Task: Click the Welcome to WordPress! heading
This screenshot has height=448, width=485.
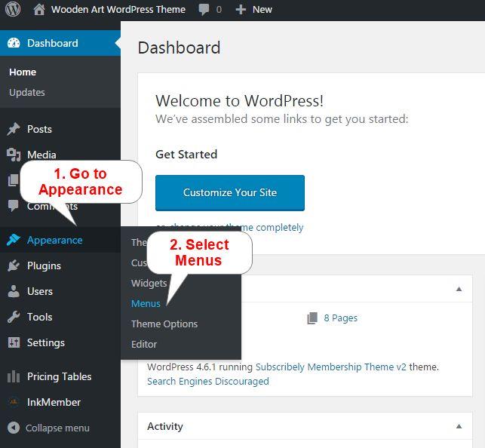Action: point(239,101)
